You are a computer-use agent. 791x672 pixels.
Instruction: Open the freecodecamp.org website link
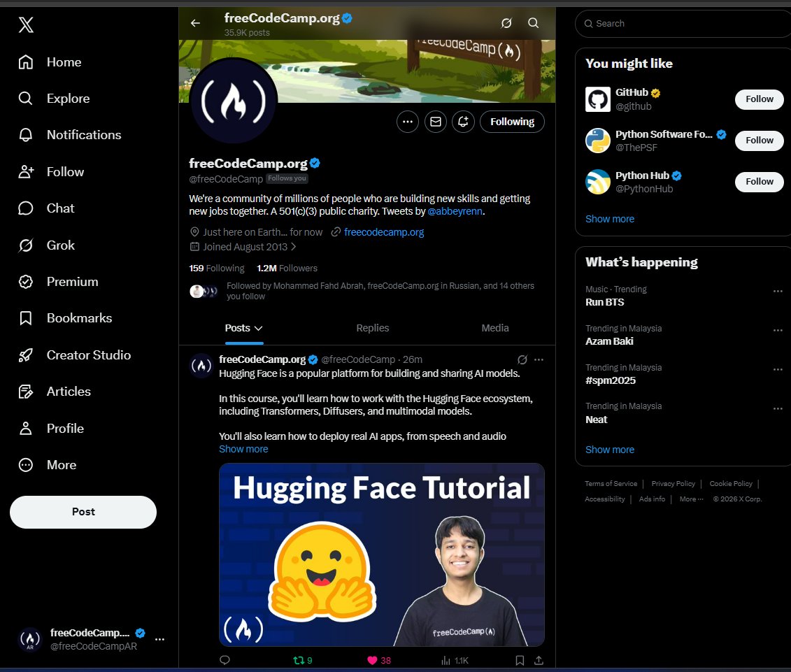[x=384, y=232]
